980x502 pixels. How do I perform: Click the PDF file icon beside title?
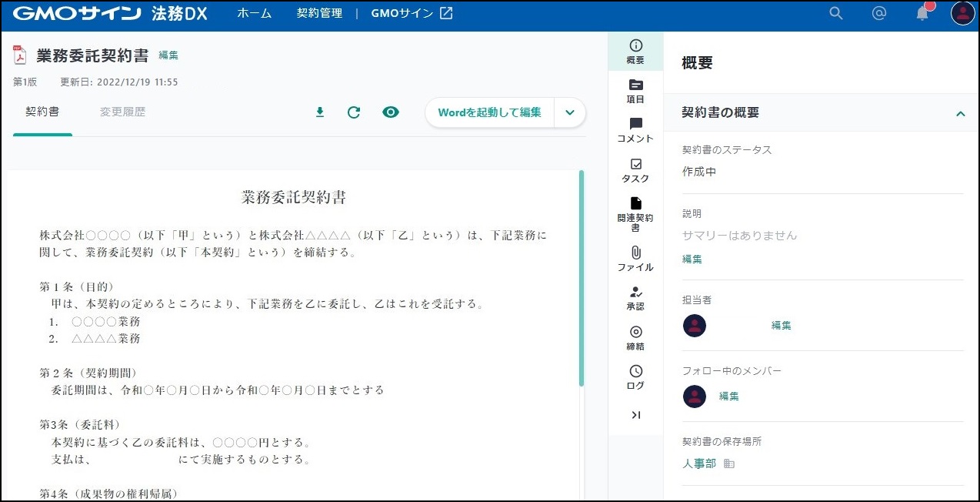20,55
